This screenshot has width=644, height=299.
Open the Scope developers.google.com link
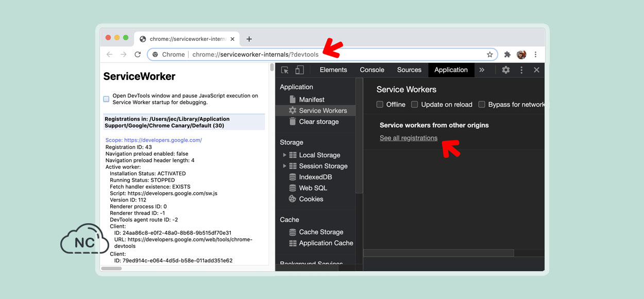[x=154, y=140]
